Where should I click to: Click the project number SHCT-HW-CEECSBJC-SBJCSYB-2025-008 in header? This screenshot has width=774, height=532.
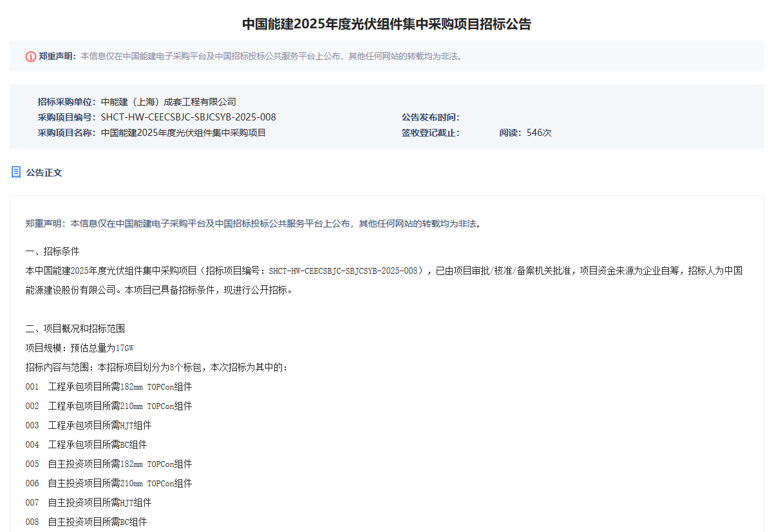(x=188, y=117)
